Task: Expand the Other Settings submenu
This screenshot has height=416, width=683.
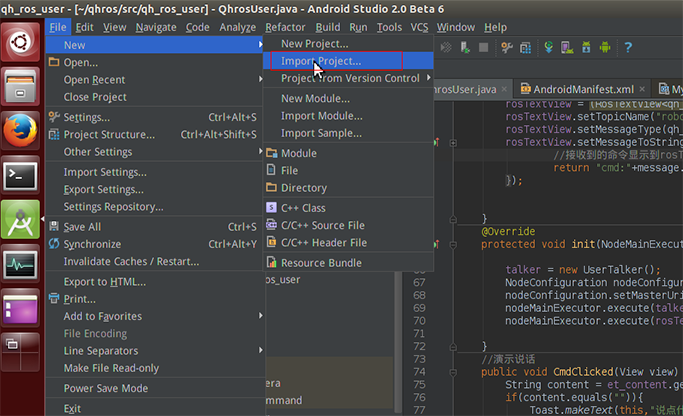Action: tap(260, 151)
